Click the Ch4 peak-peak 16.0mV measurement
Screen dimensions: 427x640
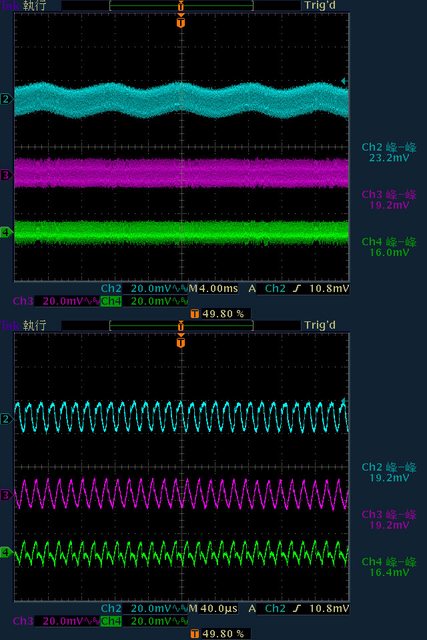coord(389,247)
